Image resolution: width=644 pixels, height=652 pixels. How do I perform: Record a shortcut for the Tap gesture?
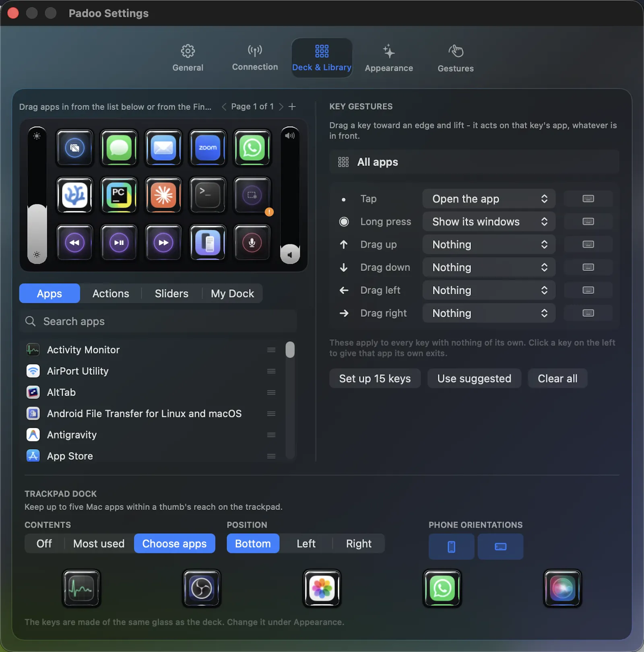588,199
